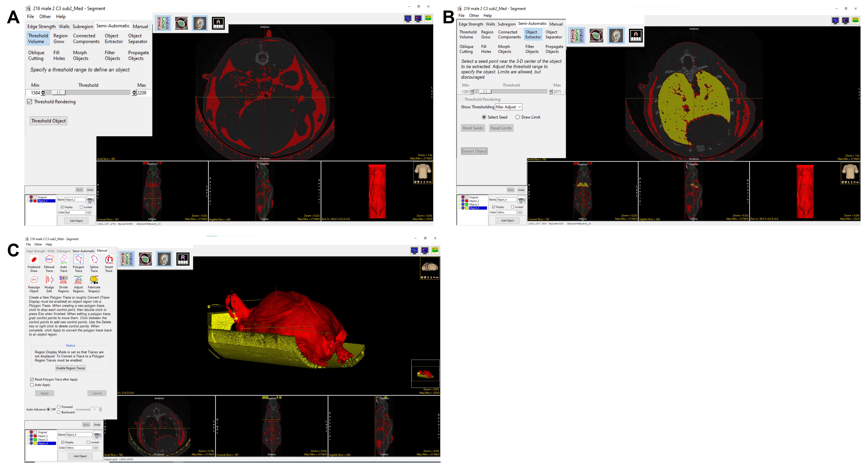Click Max threshold stepper in window B

[x=551, y=92]
